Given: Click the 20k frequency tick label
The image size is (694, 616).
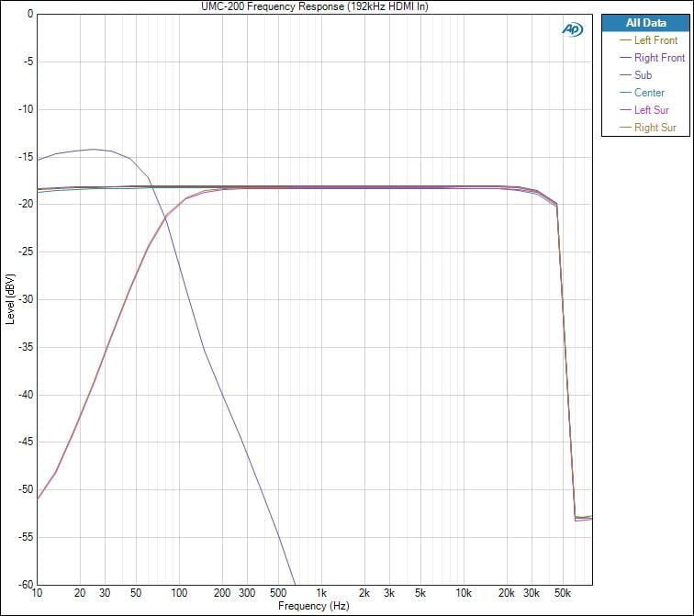Looking at the screenshot, I should tap(506, 593).
